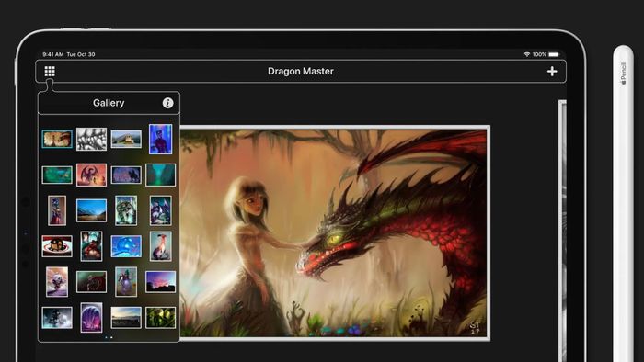Viewport: 644px width, 362px height.
Task: Tap the 9:41 AM clock
Action: click(53, 54)
